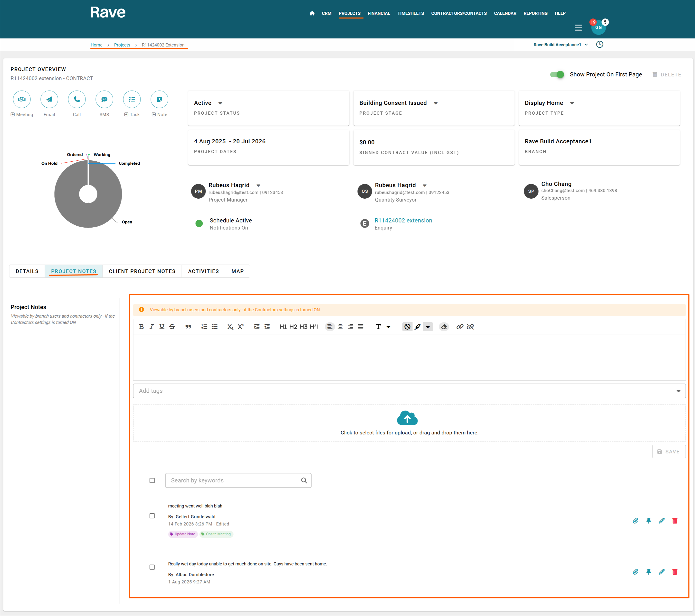Open attachments for meeting went well note

click(635, 521)
